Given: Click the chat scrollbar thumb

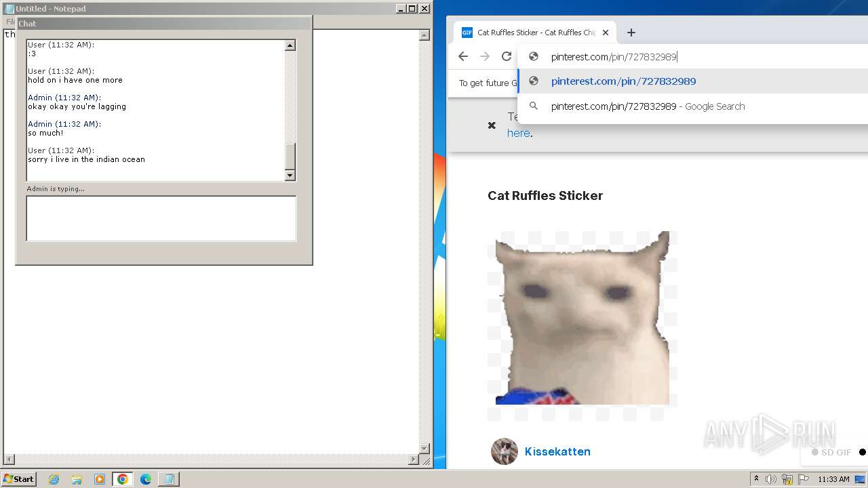Looking at the screenshot, I should 290,157.
